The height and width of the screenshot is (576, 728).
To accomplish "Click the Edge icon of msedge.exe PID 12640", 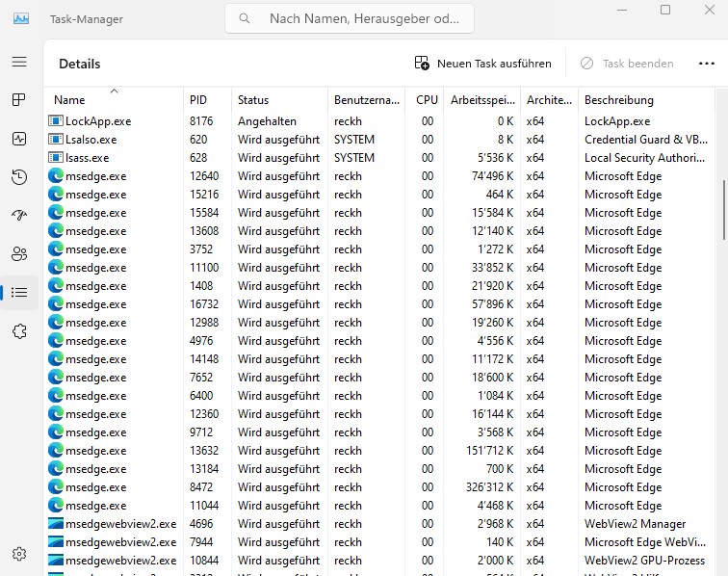I will pos(56,176).
